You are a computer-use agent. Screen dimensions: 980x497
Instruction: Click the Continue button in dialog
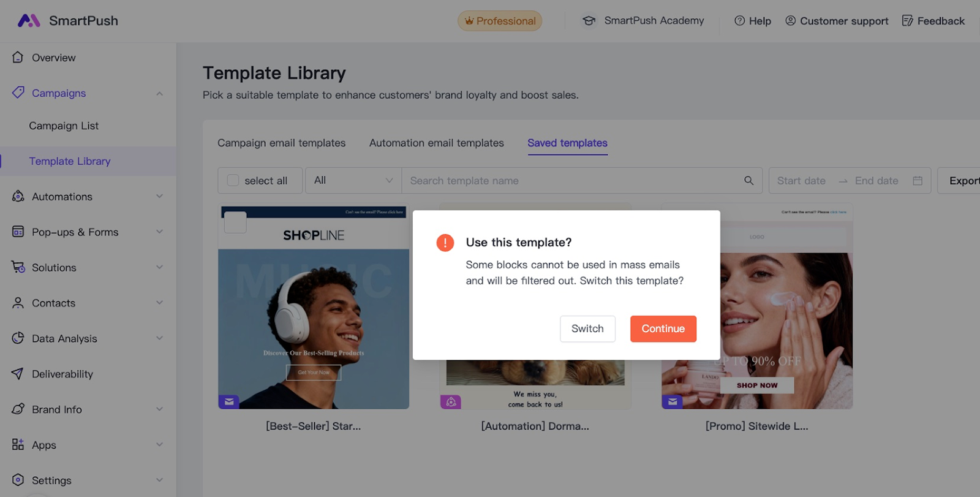click(663, 328)
